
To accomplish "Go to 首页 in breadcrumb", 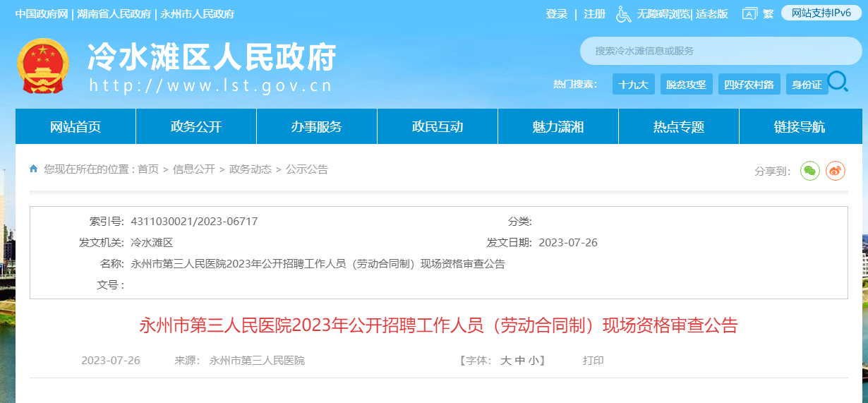I will pos(148,169).
